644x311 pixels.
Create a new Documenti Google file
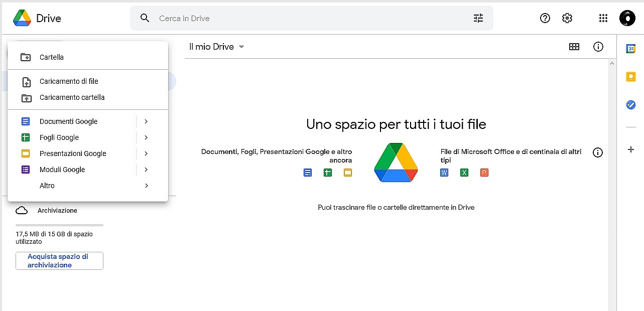[x=71, y=121]
